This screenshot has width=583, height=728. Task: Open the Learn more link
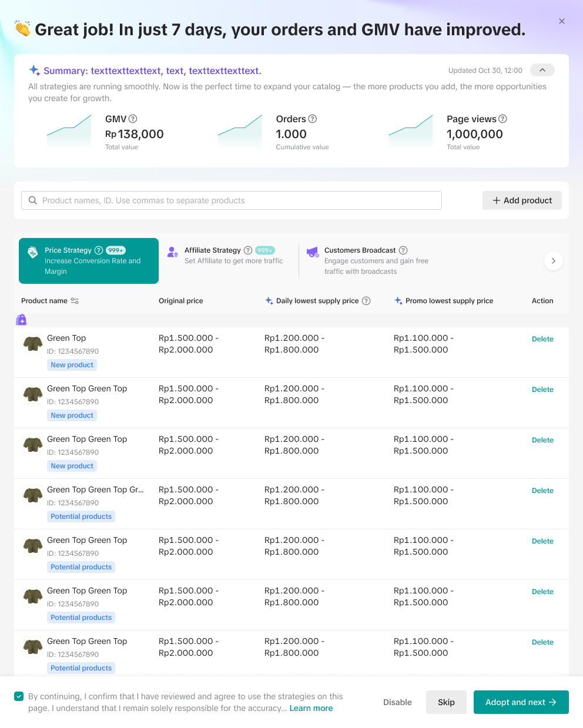point(311,708)
